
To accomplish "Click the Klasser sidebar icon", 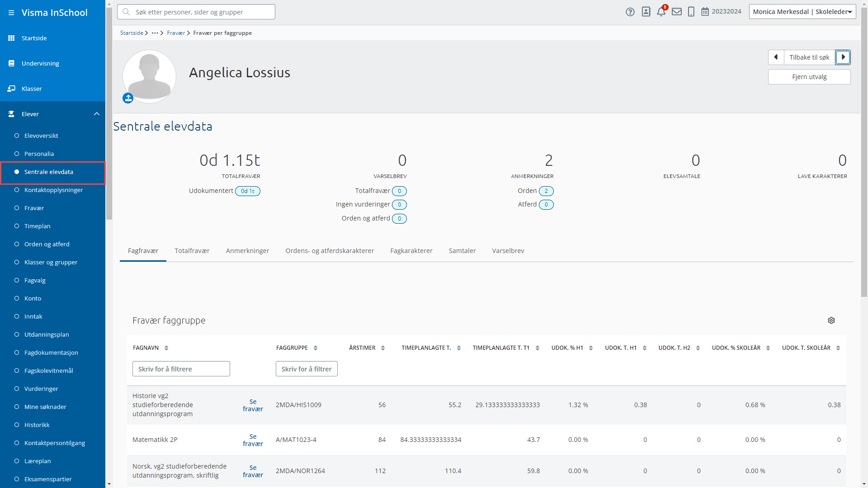I will [11, 89].
